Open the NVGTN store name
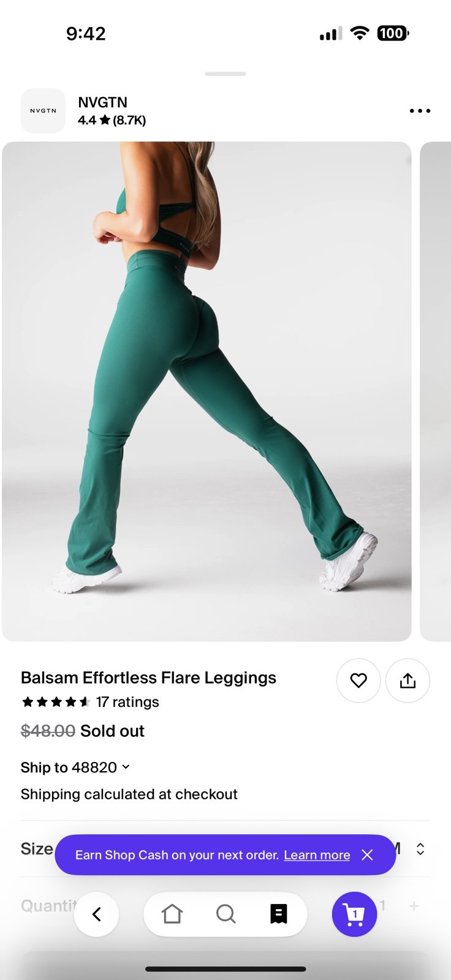451x980 pixels. (x=102, y=102)
